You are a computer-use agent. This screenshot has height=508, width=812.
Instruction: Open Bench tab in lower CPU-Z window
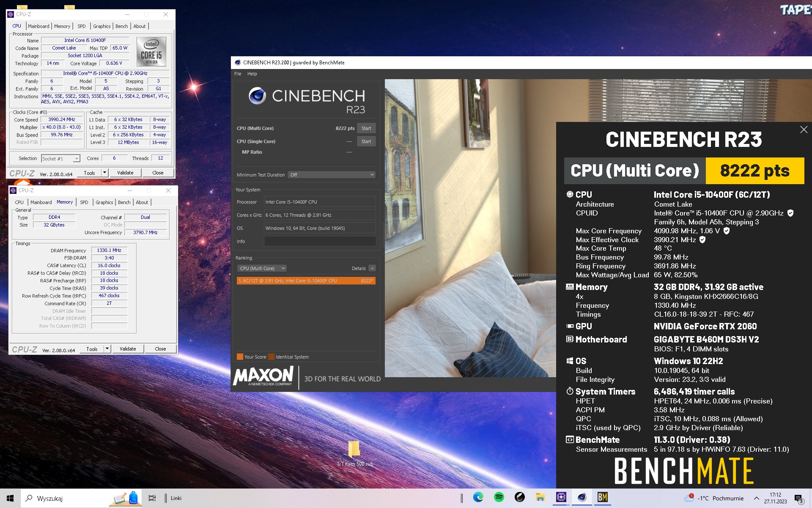[x=124, y=202]
